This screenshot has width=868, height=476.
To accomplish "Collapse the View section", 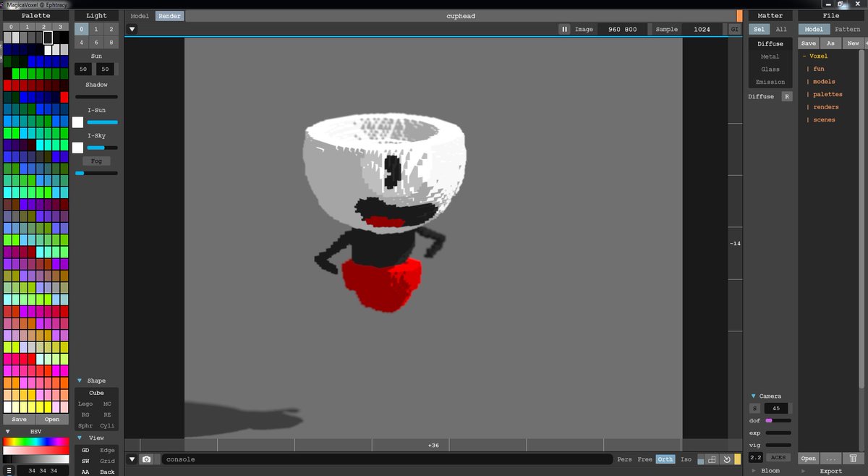I will tap(80, 438).
